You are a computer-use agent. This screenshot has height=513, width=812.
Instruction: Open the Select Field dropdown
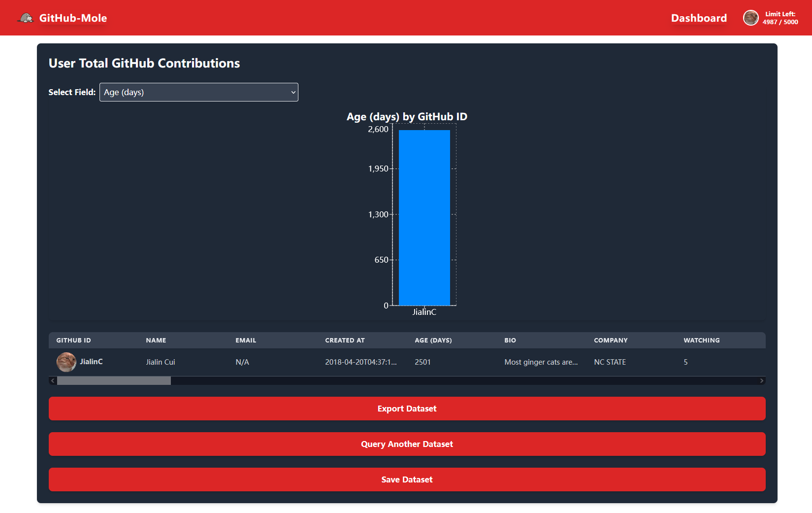point(199,92)
